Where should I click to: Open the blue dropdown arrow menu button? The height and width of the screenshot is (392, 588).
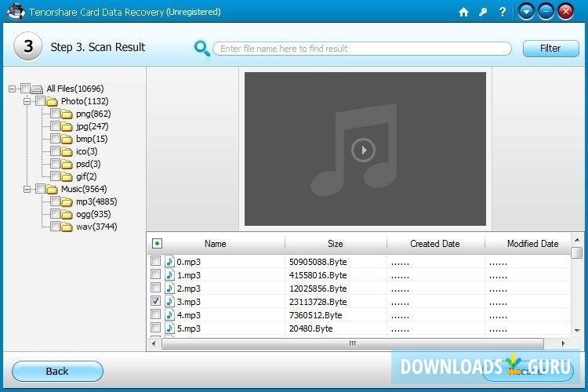(526, 12)
